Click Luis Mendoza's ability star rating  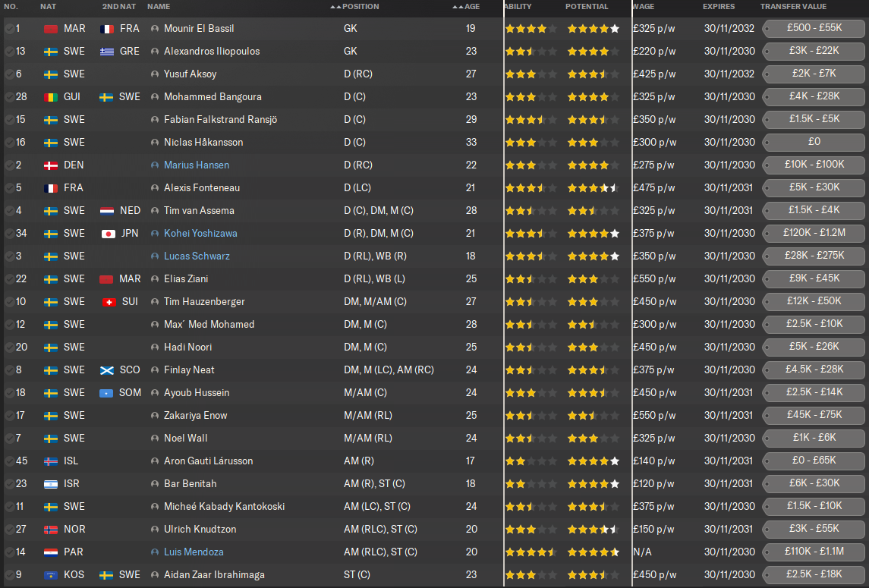pyautogui.click(x=531, y=552)
